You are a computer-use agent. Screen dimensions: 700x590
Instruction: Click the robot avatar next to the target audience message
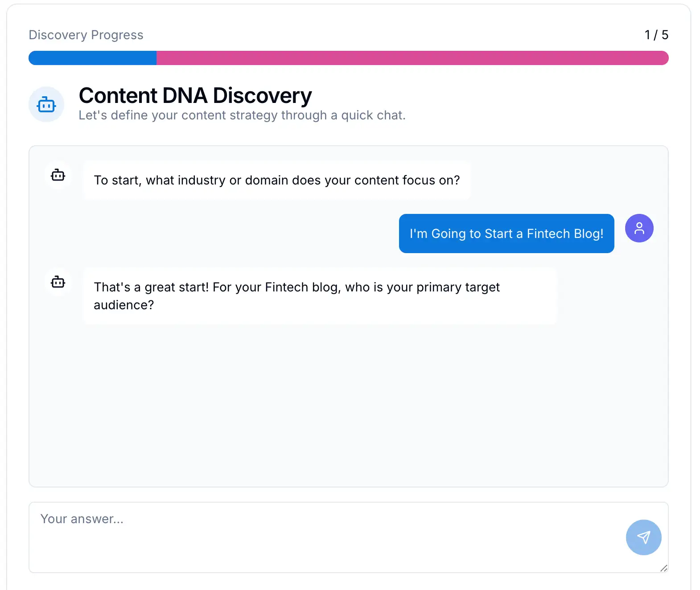pos(58,282)
